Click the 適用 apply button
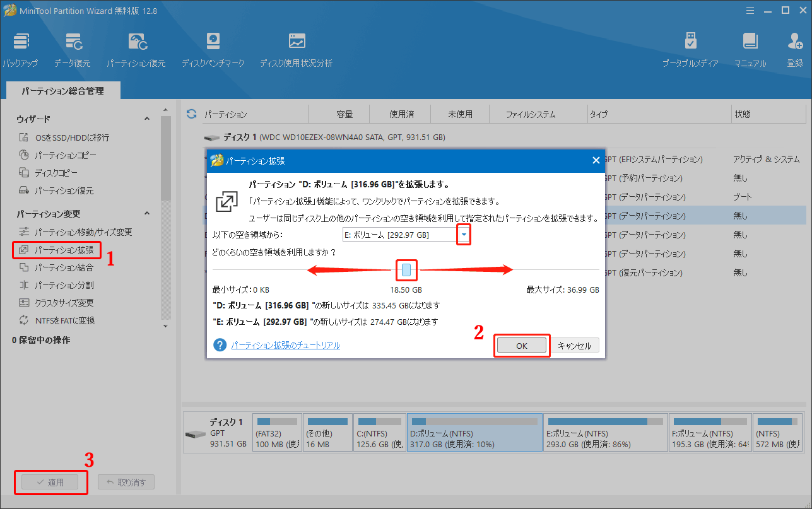 [50, 483]
